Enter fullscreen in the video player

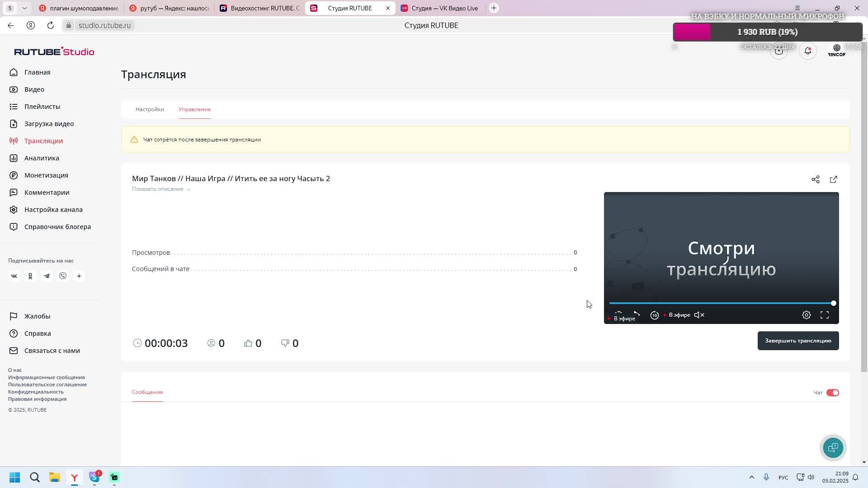(x=824, y=315)
